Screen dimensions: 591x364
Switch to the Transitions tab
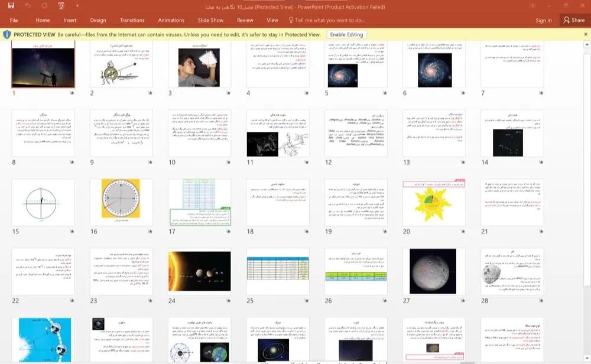coord(132,20)
